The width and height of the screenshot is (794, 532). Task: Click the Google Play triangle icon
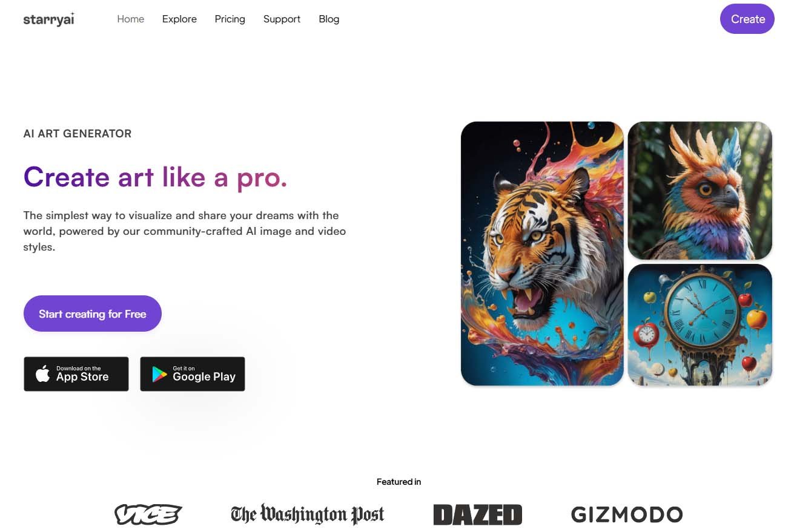point(159,374)
